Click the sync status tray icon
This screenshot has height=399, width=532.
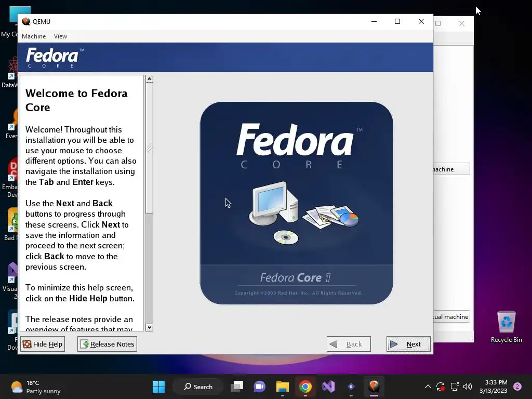(x=441, y=387)
